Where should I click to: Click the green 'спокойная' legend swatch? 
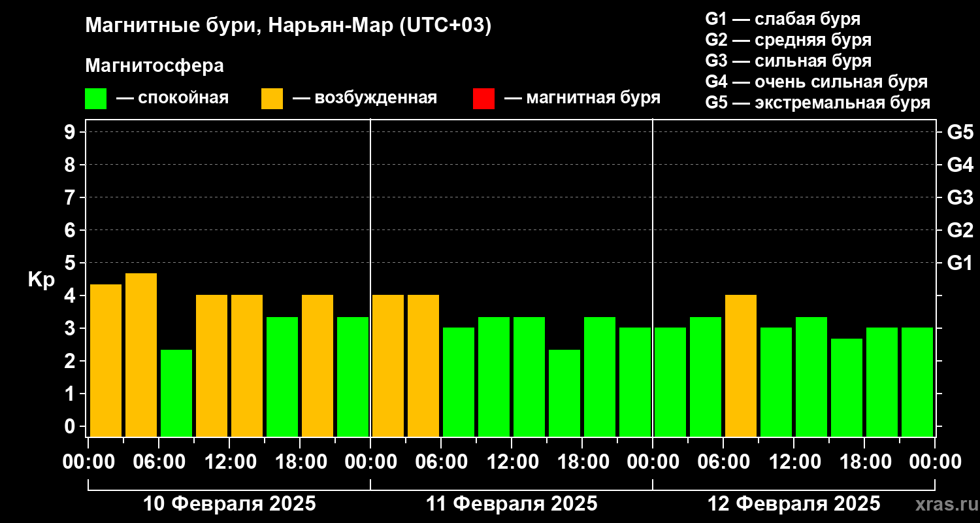coord(95,99)
